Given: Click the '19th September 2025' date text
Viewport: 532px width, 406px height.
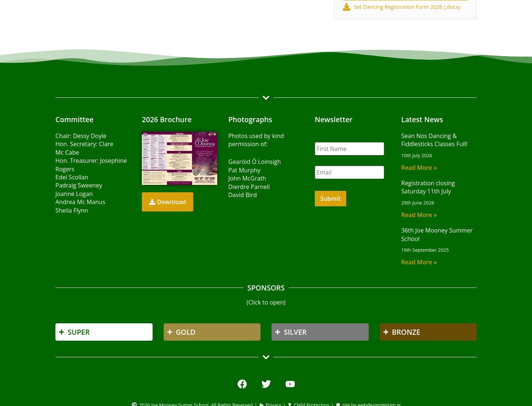Looking at the screenshot, I should [x=425, y=250].
